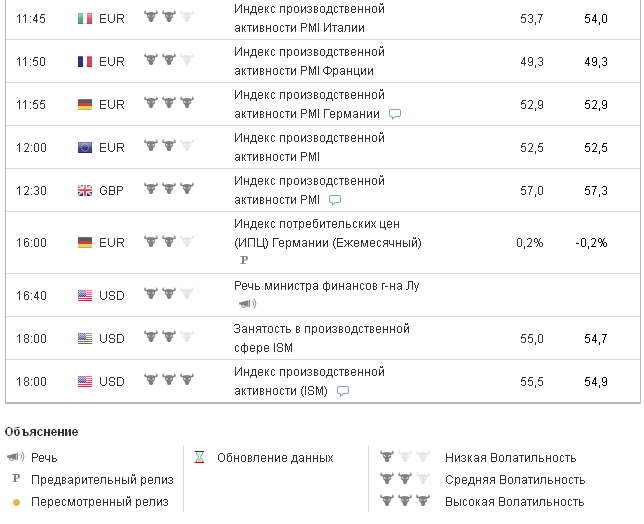Click the Italy flag icon at 11:45

[x=85, y=18]
